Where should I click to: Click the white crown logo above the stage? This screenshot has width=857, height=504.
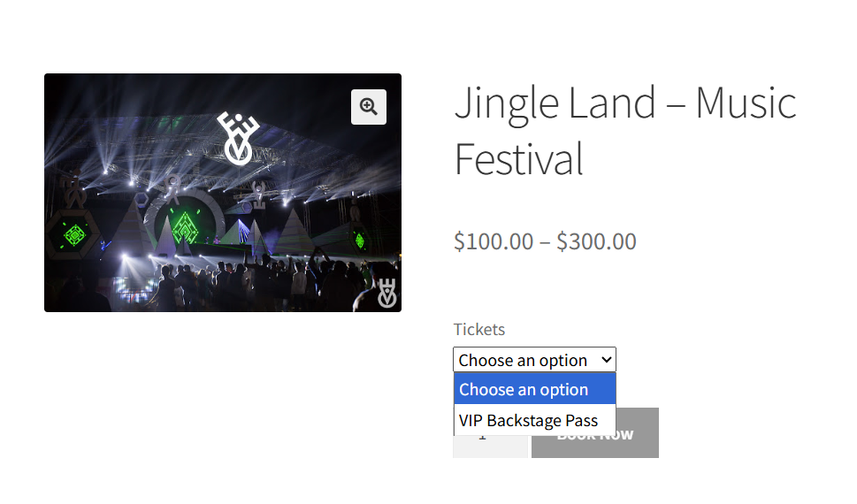point(237,138)
